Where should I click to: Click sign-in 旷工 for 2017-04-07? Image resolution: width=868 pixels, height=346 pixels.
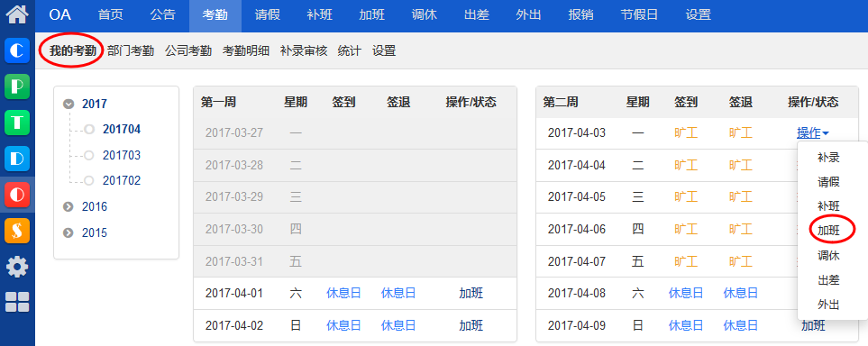(x=686, y=261)
